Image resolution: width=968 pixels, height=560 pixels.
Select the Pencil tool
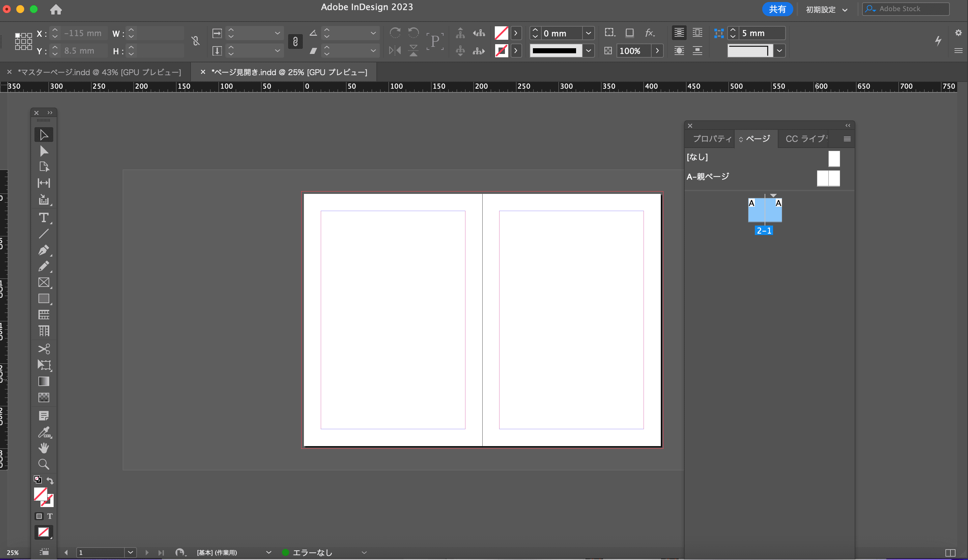(x=44, y=266)
